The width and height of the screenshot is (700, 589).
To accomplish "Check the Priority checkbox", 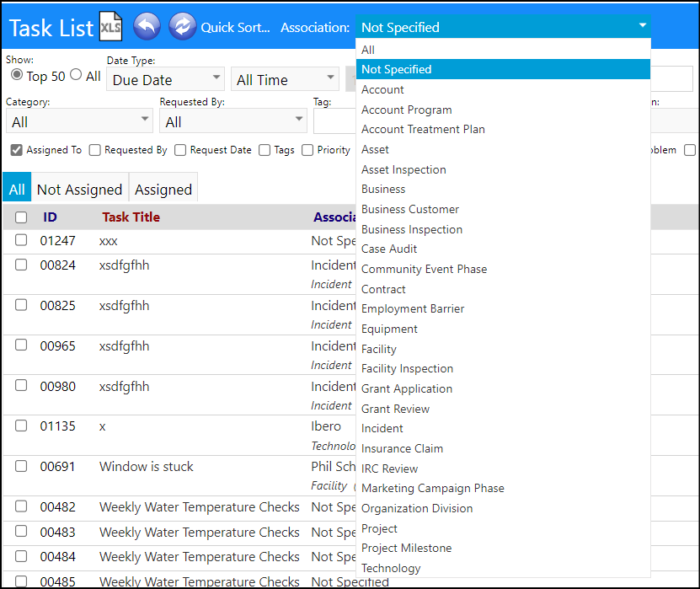I will [x=307, y=150].
